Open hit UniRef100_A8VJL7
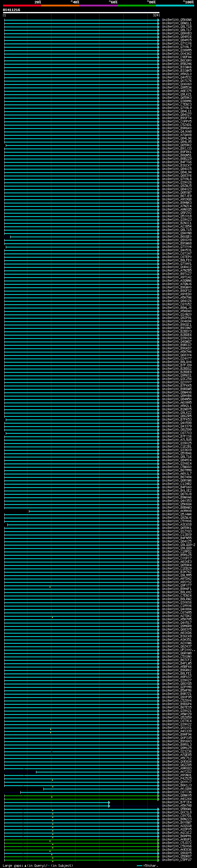The height and width of the screenshot is (868, 197). pos(176,474)
